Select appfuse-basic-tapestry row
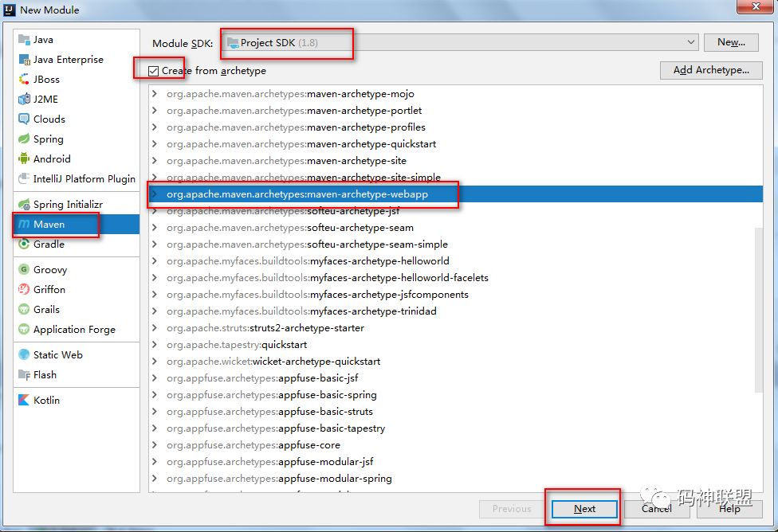Screen dimensions: 778x532 [455, 428]
